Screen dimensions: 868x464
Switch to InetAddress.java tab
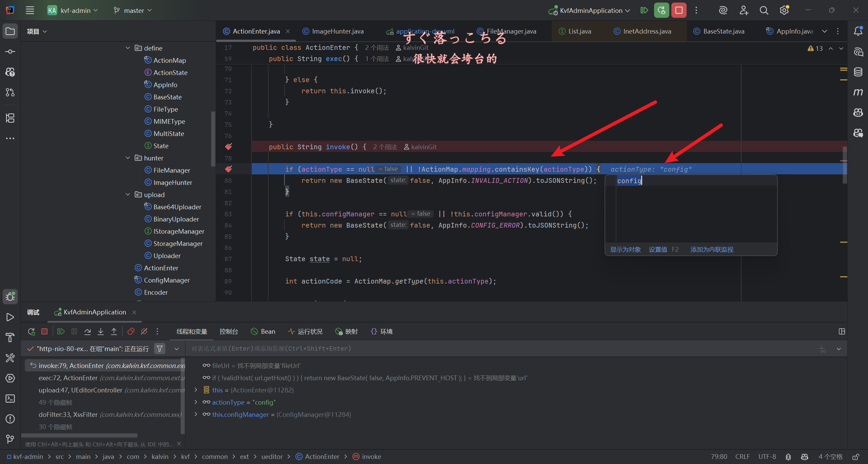(643, 31)
